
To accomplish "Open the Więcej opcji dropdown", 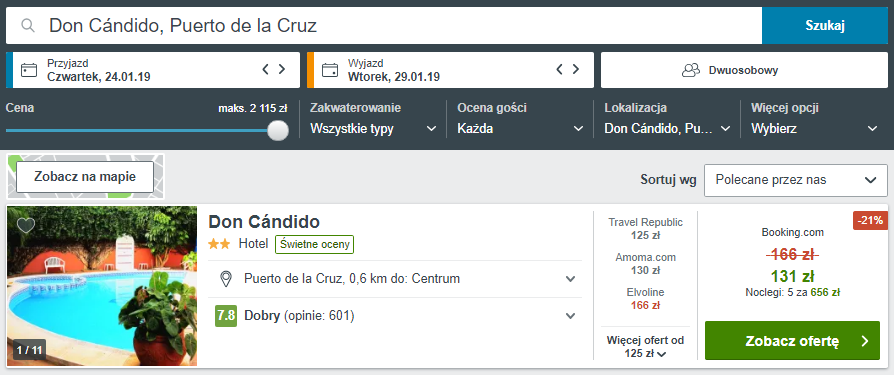I will [814, 119].
